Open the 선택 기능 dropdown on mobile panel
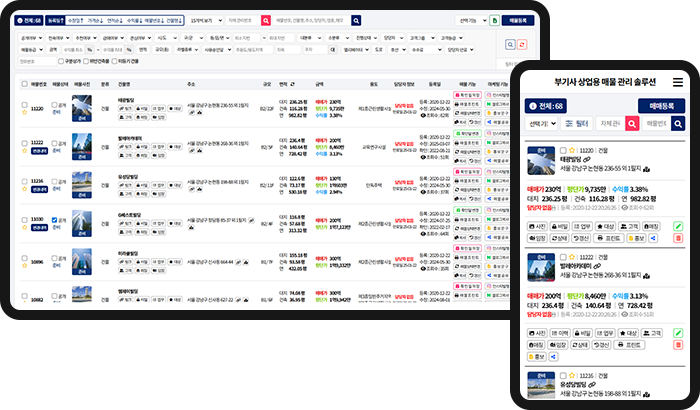Viewport: 700px width, 410px height. [x=543, y=123]
